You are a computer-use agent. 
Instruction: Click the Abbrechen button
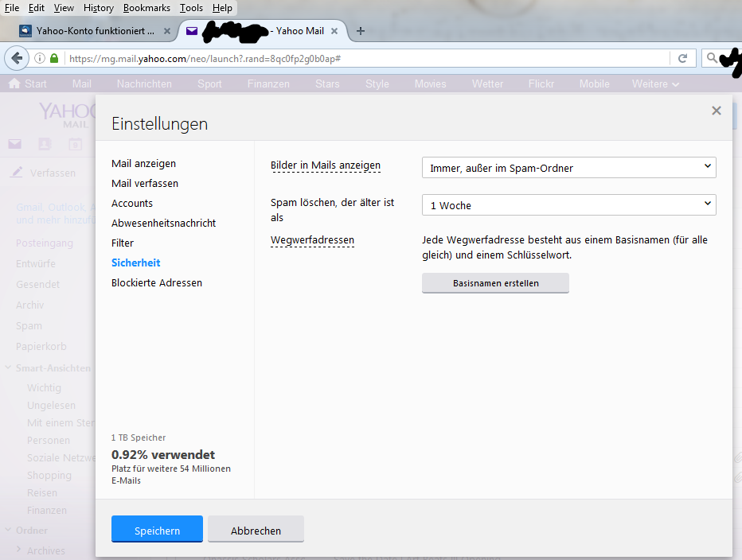[x=256, y=529]
